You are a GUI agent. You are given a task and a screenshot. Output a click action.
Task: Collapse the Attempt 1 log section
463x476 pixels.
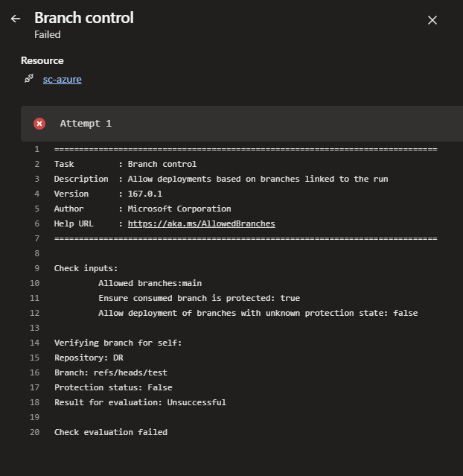click(242, 124)
